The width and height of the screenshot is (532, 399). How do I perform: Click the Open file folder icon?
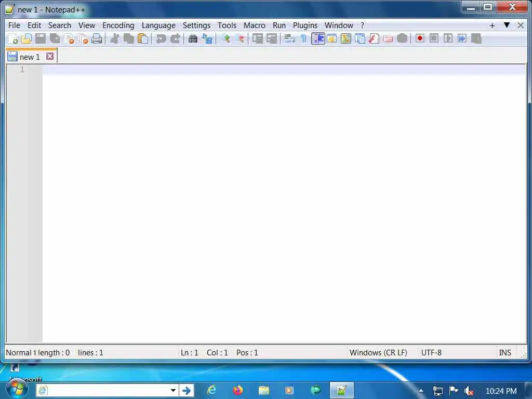click(26, 38)
